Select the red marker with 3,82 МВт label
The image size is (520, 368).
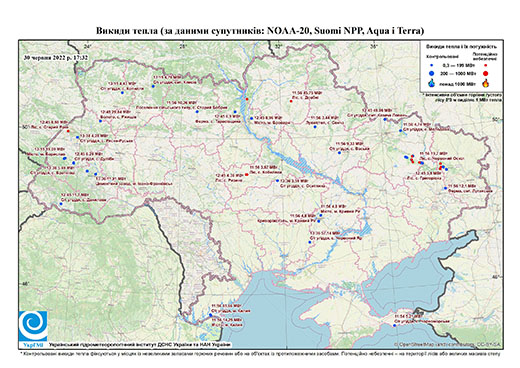click(x=247, y=174)
